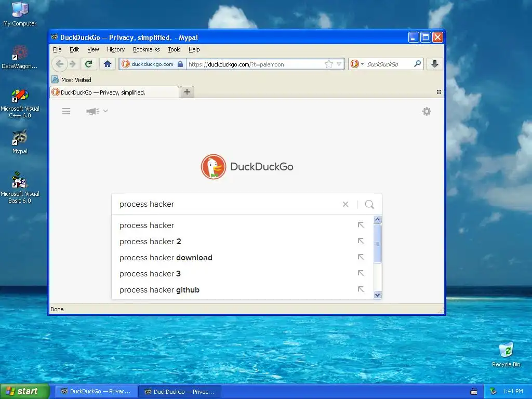
Task: Select the 'DuckDuckGo — Privacy, simplified.' tab
Action: point(114,92)
